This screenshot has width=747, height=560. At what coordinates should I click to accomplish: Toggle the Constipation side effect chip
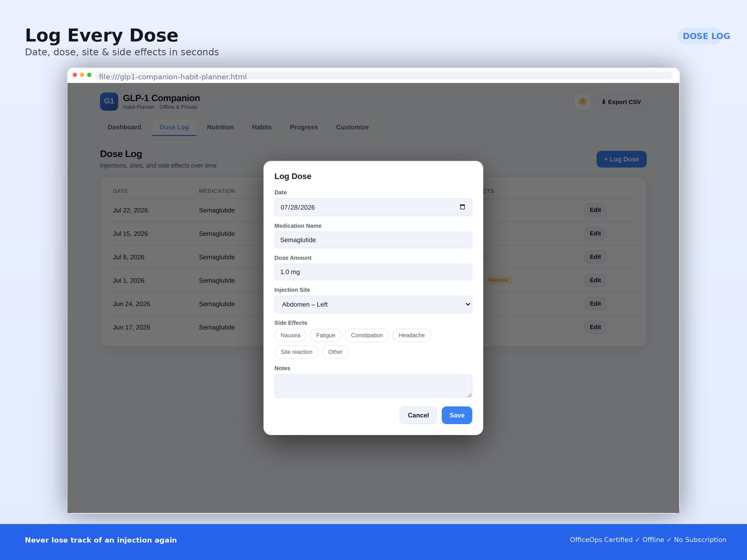(367, 335)
